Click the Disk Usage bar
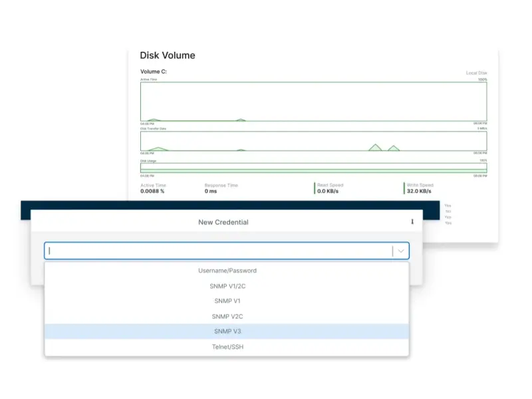Screen dimensions: 532x399 point(313,168)
